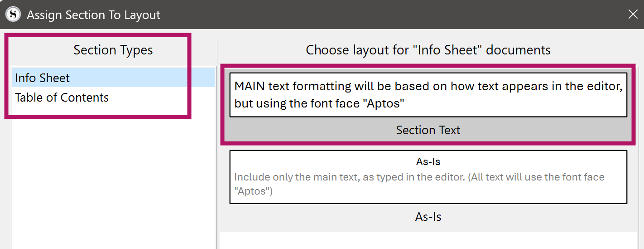
Task: Click the Section Types column header
Action: [113, 50]
